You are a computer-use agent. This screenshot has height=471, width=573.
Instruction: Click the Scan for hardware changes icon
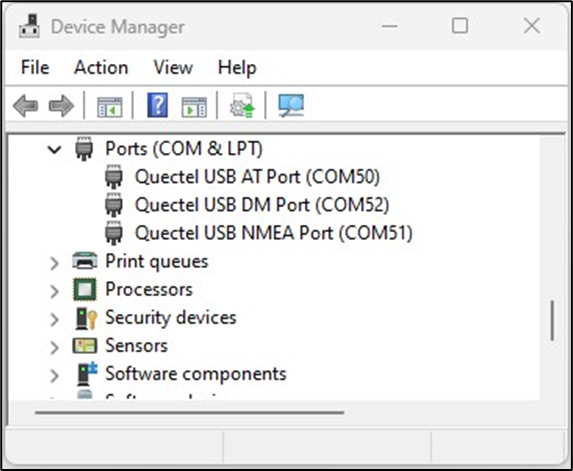(x=291, y=105)
